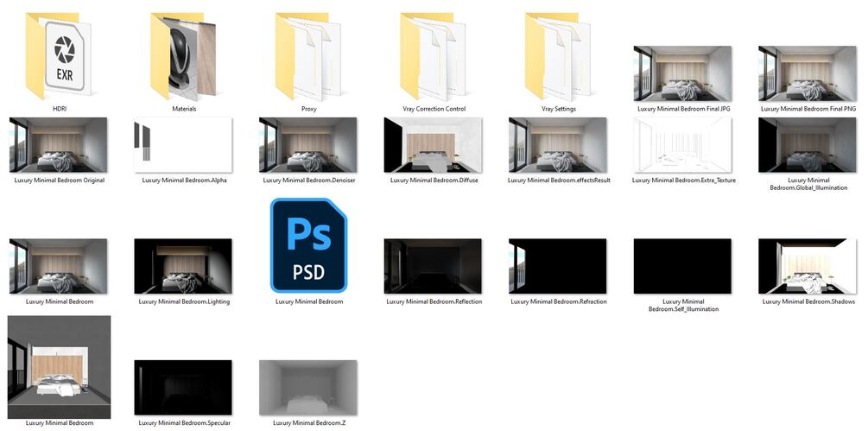The height and width of the screenshot is (431, 868).
Task: Select Luxury Minimal Bedroom Final PNG thumbnail
Action: click(x=808, y=73)
